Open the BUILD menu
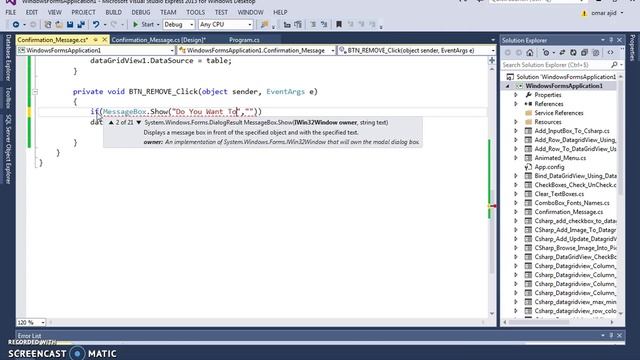Screen dimensions: 640x360 point(113,12)
